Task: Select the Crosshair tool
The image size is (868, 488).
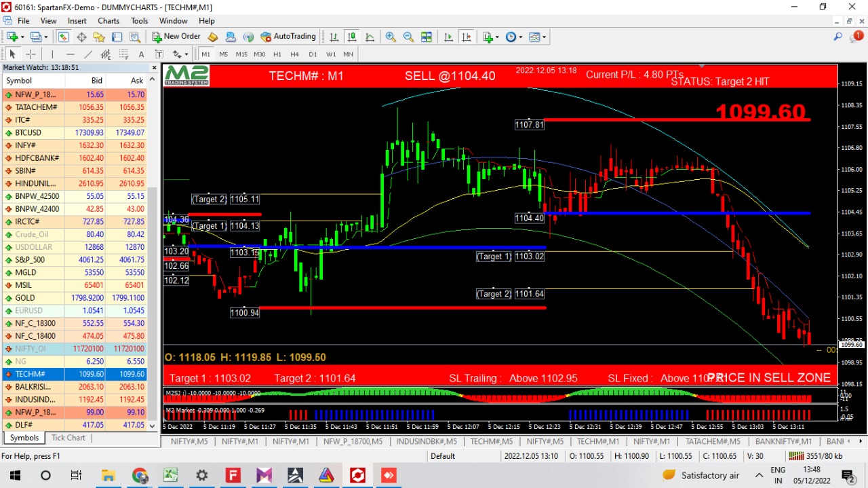Action: (x=31, y=54)
